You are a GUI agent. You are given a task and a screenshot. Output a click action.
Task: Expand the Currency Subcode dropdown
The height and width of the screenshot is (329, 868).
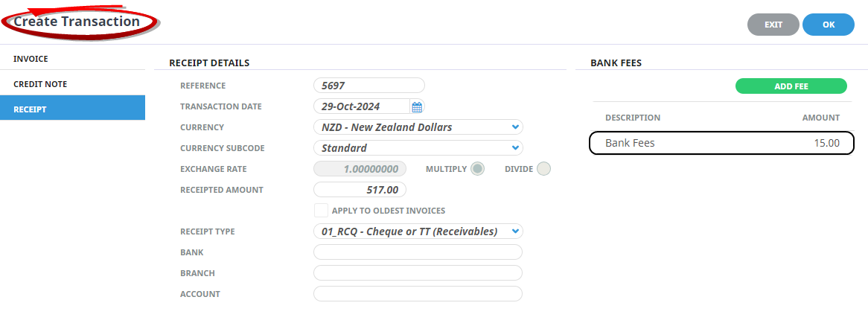pos(418,148)
